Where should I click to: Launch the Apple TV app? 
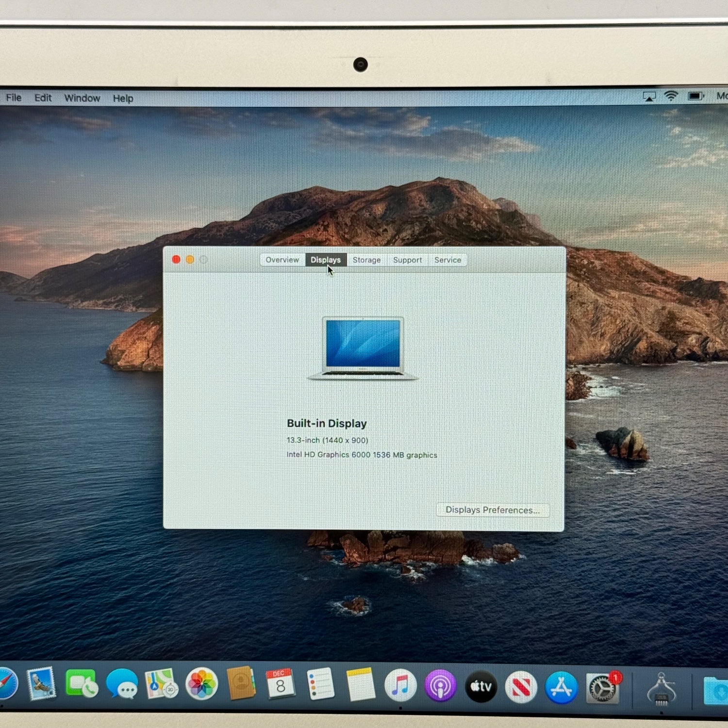click(x=481, y=686)
